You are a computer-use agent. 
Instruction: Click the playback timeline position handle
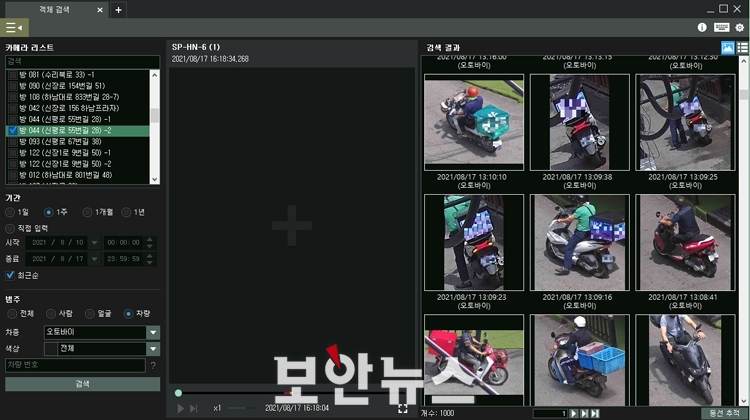(x=178, y=393)
